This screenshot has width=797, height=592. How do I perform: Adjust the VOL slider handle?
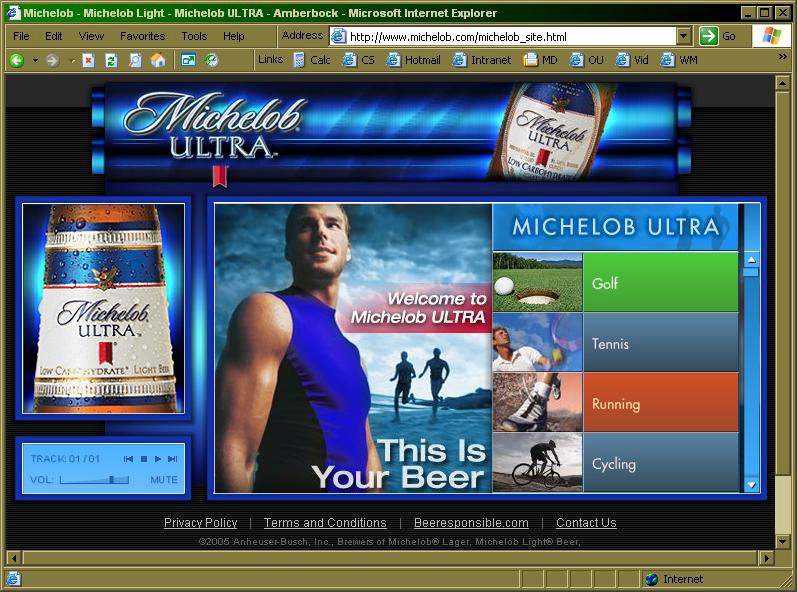[111, 480]
